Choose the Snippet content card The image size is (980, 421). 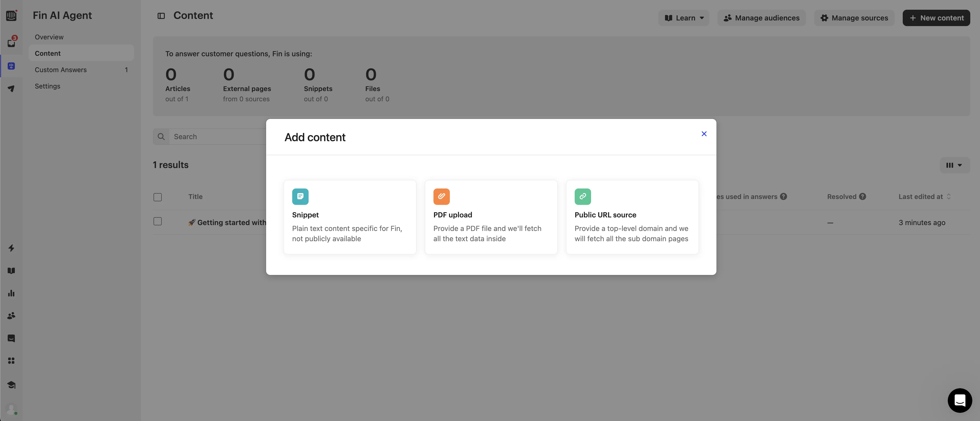350,217
